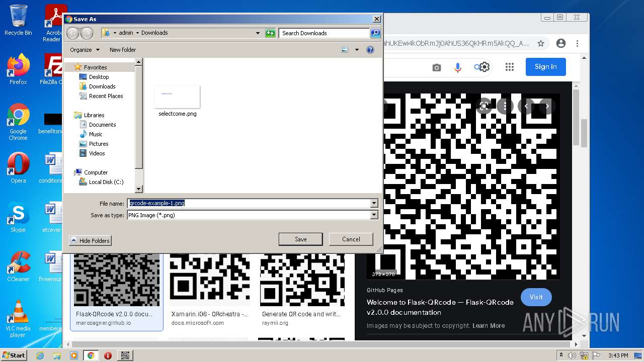Click the Save button
Image resolution: width=644 pixels, height=362 pixels.
pyautogui.click(x=301, y=239)
